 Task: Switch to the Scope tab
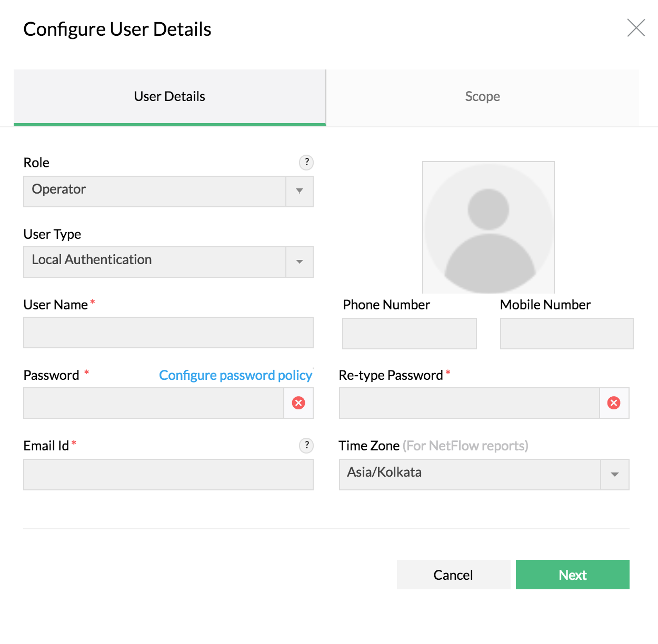click(x=482, y=96)
